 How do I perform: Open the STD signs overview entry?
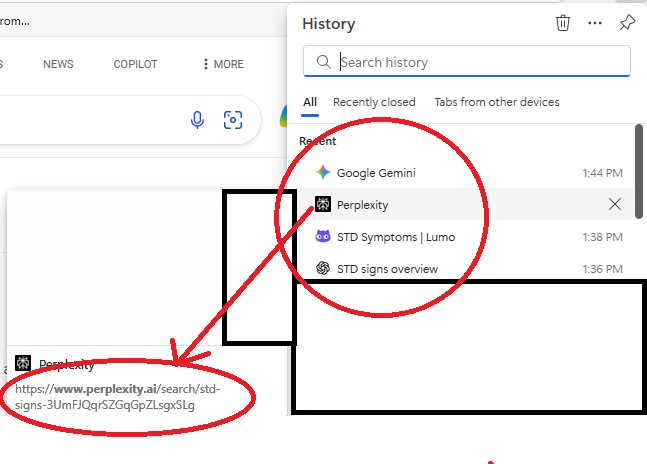pos(466,269)
